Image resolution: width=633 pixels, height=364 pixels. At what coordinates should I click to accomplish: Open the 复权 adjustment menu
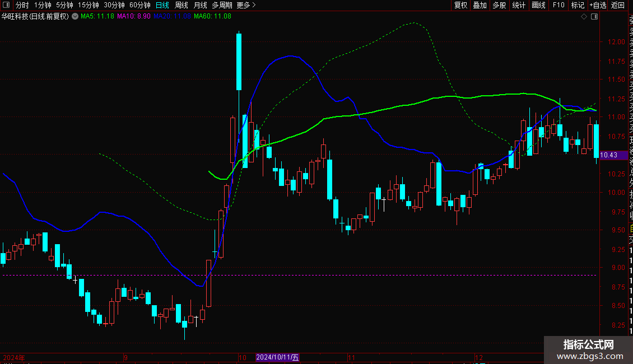pos(460,5)
